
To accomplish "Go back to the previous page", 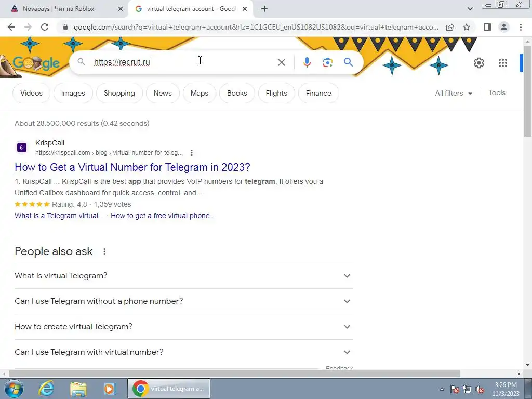I will pyautogui.click(x=11, y=27).
